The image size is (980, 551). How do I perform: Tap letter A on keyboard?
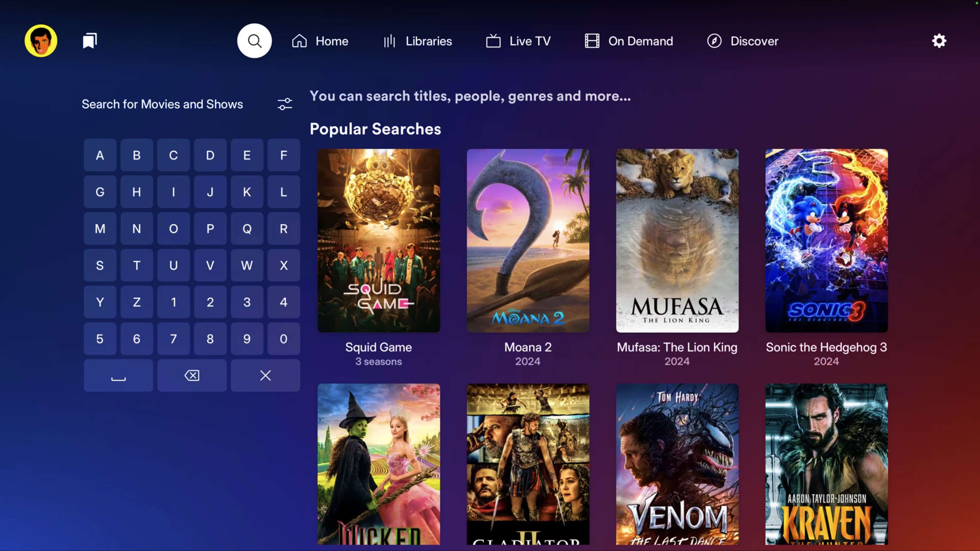[100, 155]
